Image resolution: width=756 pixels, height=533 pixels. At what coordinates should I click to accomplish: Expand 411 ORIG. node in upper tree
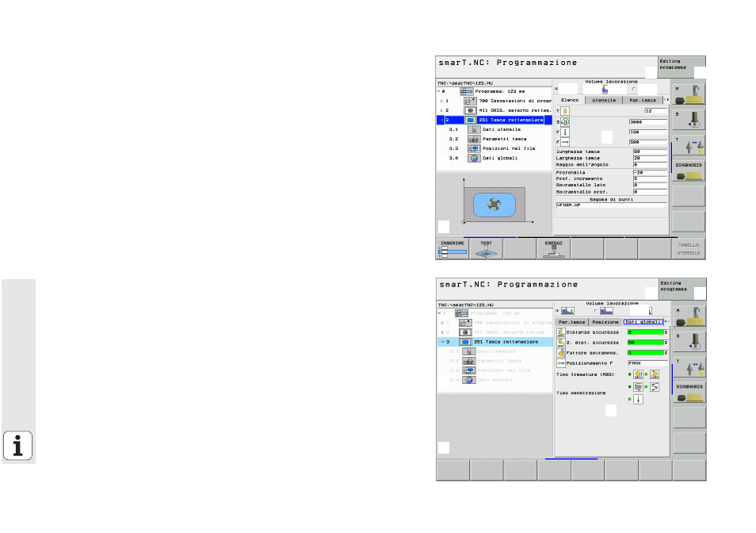point(441,110)
